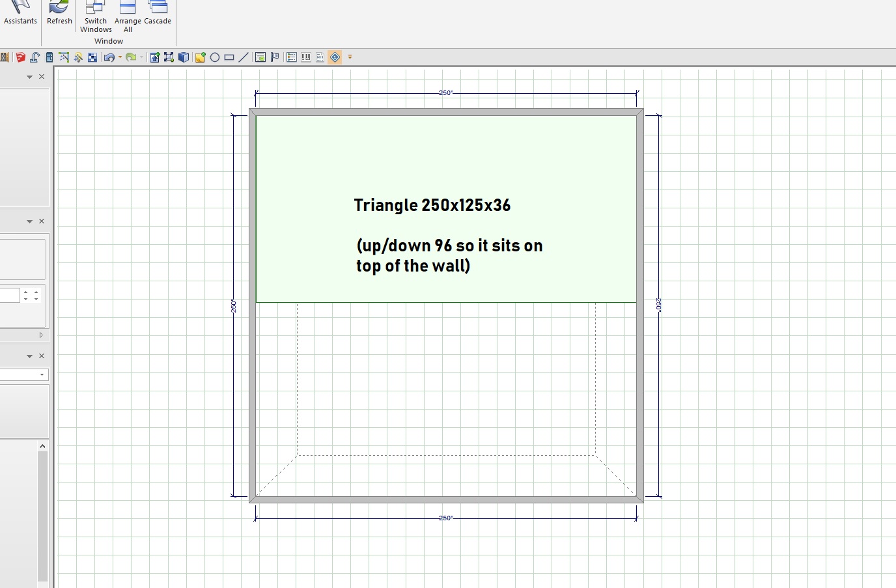Click Switch Windows in the ribbon

96,16
